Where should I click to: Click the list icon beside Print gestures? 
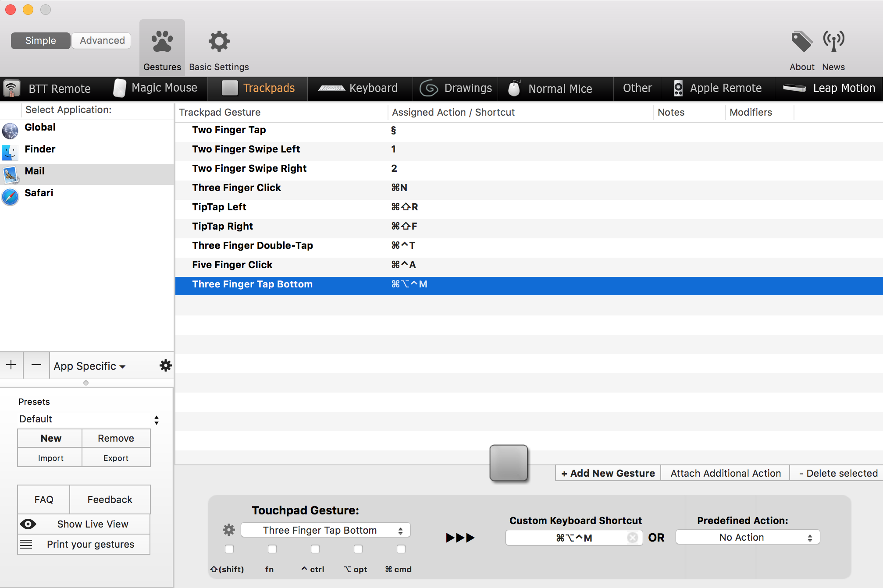click(x=26, y=544)
